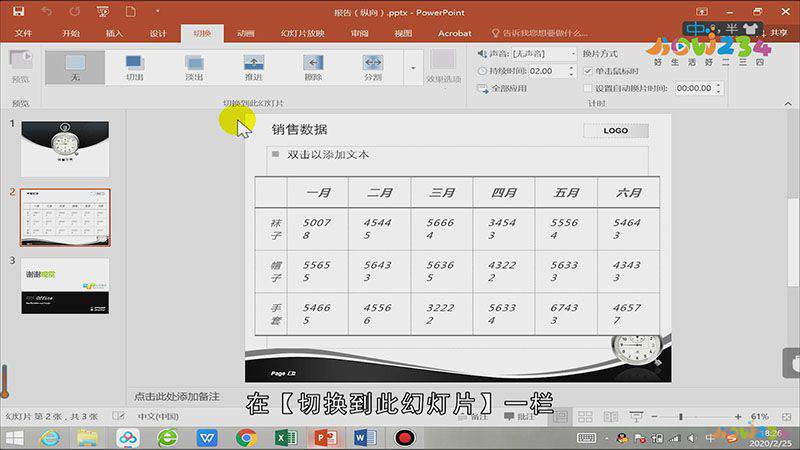This screenshot has width=800, height=450.
Task: Select the 推进 (push) transition effect
Action: click(x=254, y=67)
